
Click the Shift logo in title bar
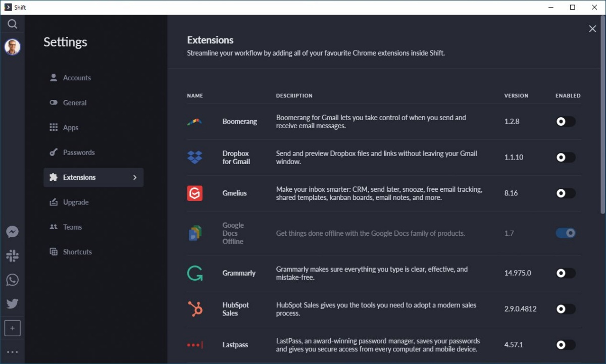[x=8, y=7]
